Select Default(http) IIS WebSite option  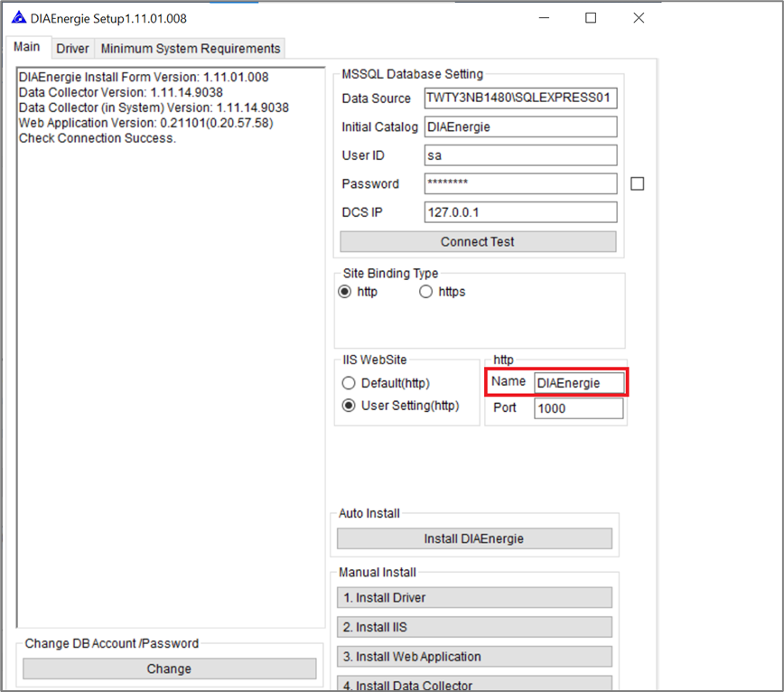[349, 383]
